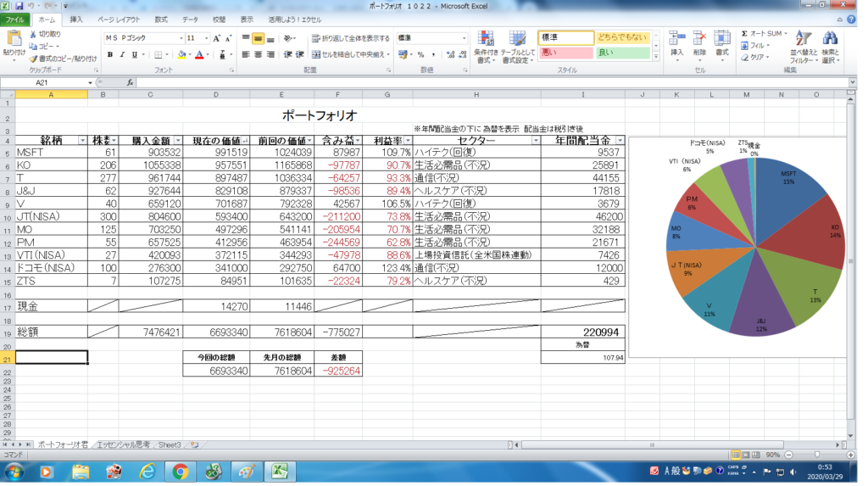Image resolution: width=868 pixels, height=486 pixels.
Task: Open Google Chrome from the taskbar
Action: [180, 472]
